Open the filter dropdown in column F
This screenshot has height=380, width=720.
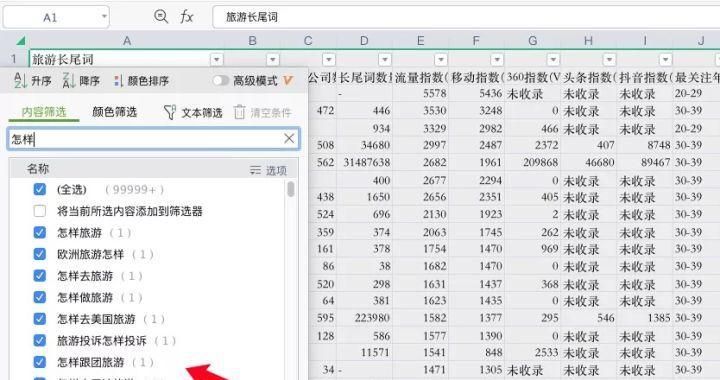(497, 59)
